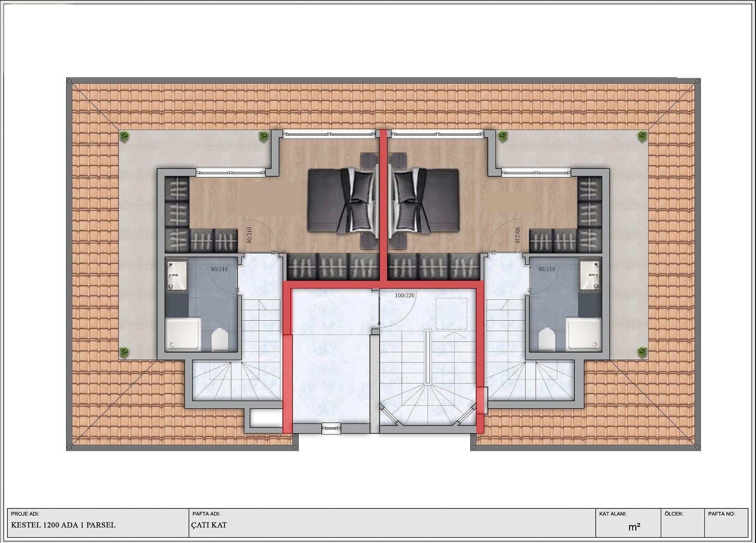Click the right bedroom 90/210 door label
The width and height of the screenshot is (756, 543).
coord(517,235)
